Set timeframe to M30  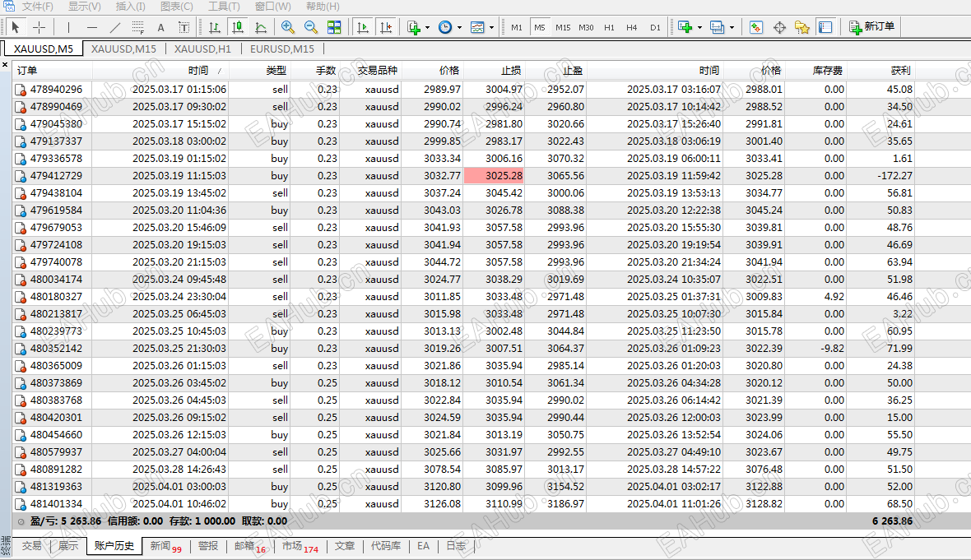[586, 27]
